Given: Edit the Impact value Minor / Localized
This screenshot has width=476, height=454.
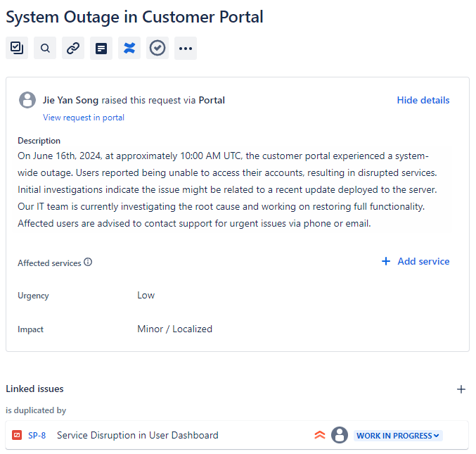Looking at the screenshot, I should pyautogui.click(x=174, y=329).
